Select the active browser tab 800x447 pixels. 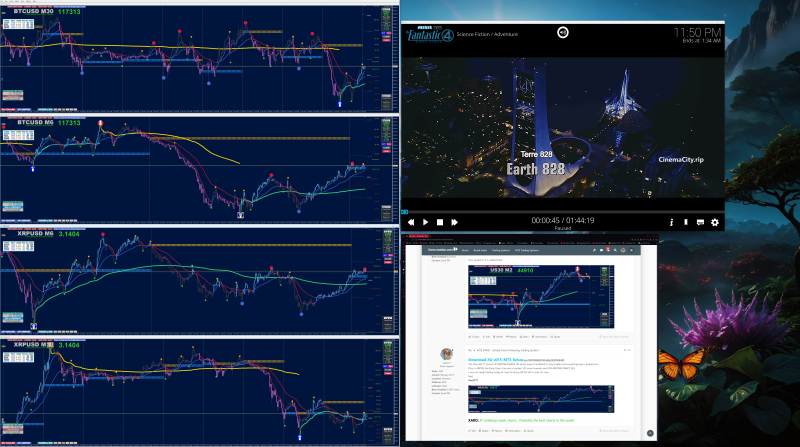tap(418, 236)
